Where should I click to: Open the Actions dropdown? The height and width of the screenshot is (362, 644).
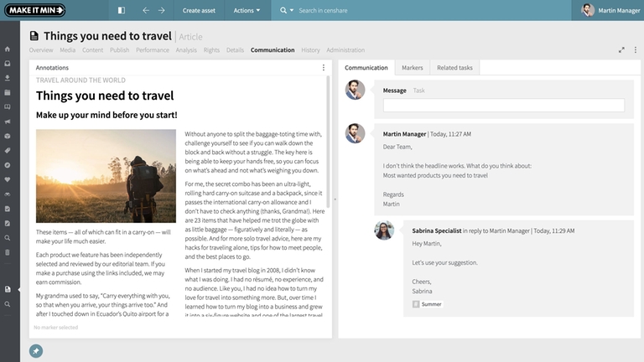(x=247, y=10)
